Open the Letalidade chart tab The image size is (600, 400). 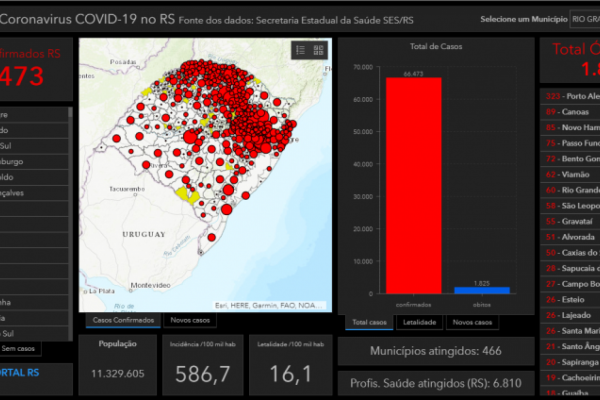(419, 322)
